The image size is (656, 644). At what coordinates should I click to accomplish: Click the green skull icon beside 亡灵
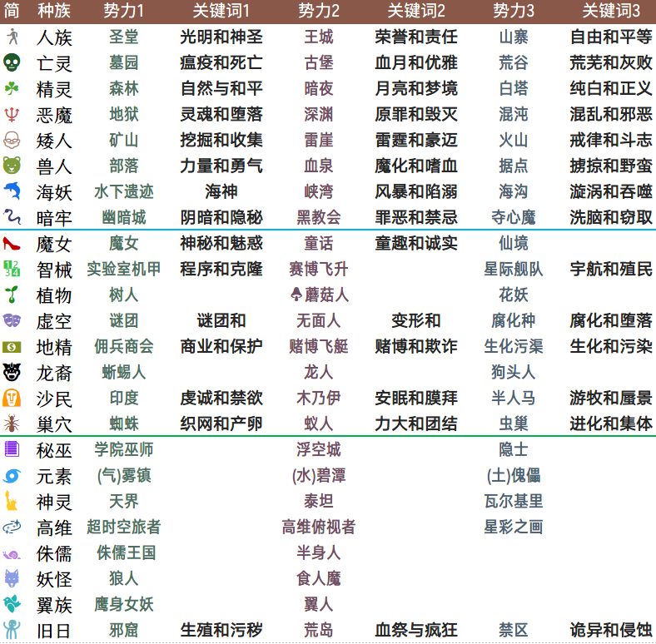point(12,62)
